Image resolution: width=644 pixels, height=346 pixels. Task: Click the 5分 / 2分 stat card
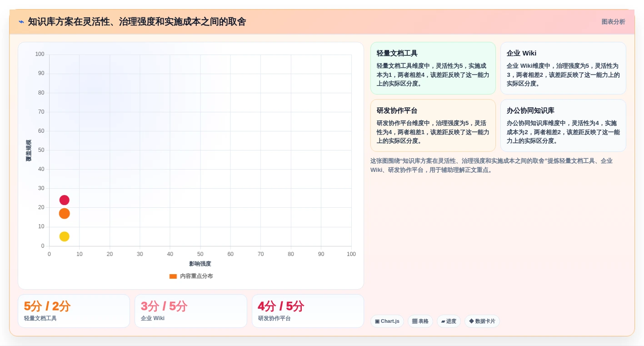[74, 311]
